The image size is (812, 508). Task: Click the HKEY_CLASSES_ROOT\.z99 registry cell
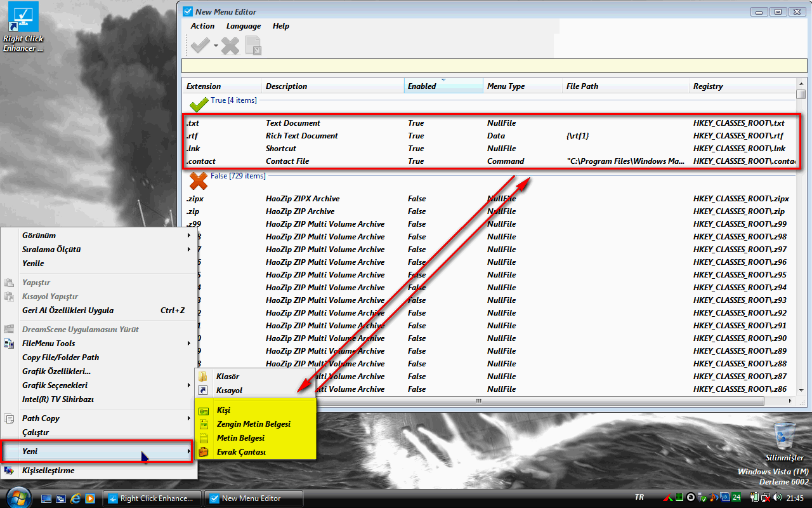tap(740, 224)
